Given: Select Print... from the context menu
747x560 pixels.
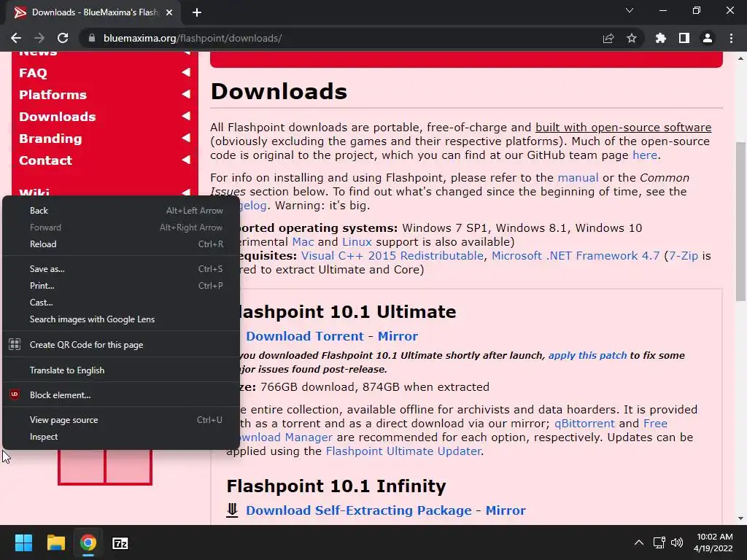Looking at the screenshot, I should pos(120,286).
